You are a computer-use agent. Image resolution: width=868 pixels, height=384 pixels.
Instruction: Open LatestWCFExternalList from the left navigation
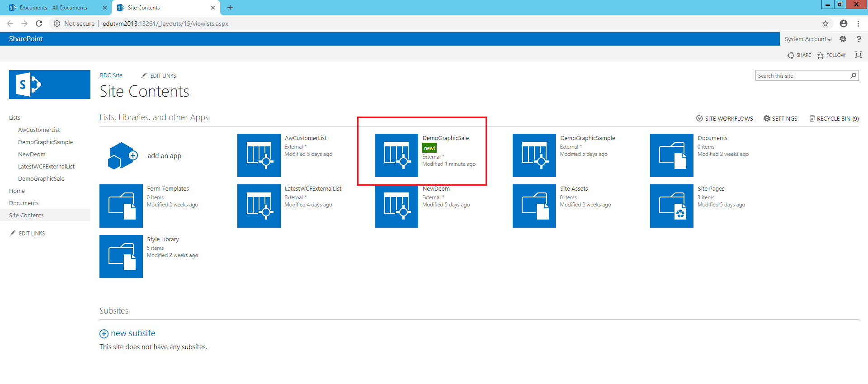(46, 166)
